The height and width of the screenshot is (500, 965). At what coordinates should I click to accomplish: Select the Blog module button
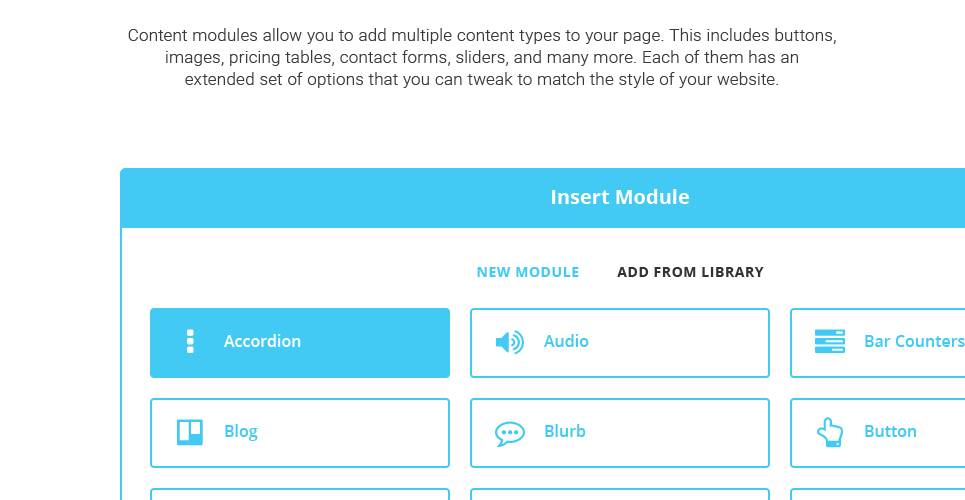[x=300, y=433]
